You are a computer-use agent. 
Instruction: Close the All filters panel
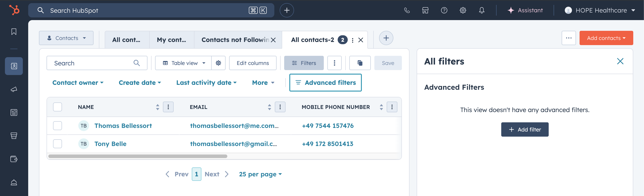(620, 61)
